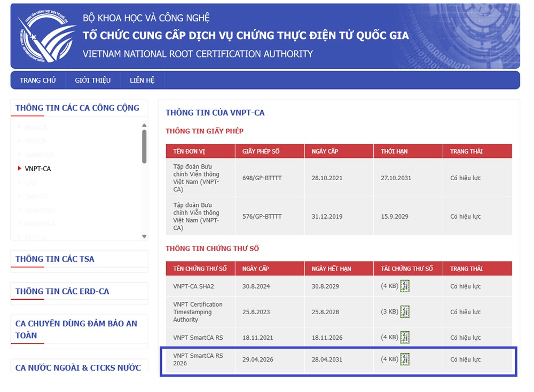Click expiry date 30.8.2029

(x=325, y=286)
